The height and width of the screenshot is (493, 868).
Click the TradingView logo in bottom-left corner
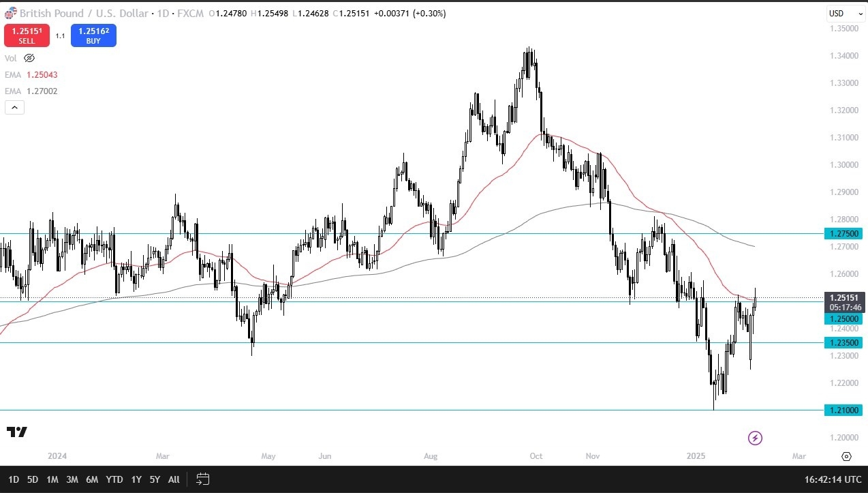tap(16, 432)
